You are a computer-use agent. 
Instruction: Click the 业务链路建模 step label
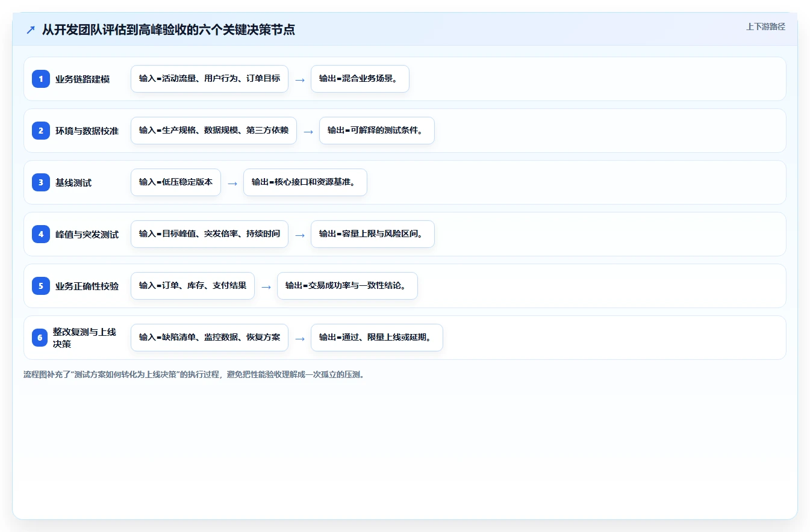point(83,79)
